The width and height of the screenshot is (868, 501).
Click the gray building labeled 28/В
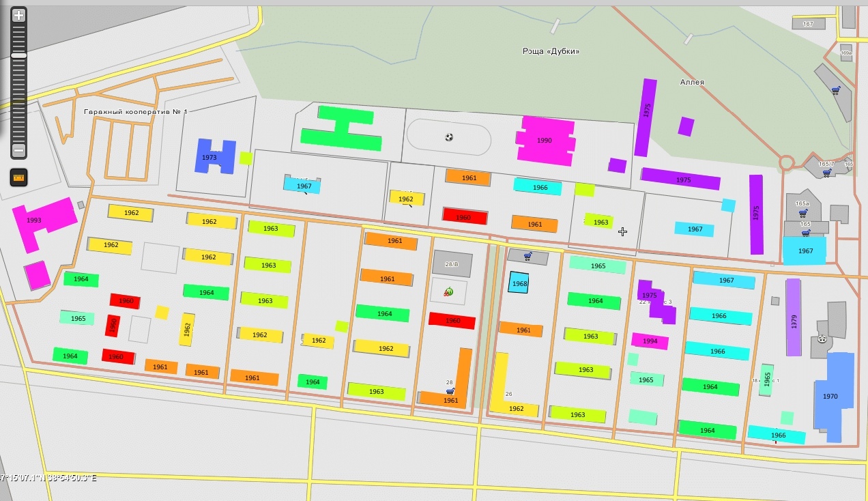coord(452,263)
